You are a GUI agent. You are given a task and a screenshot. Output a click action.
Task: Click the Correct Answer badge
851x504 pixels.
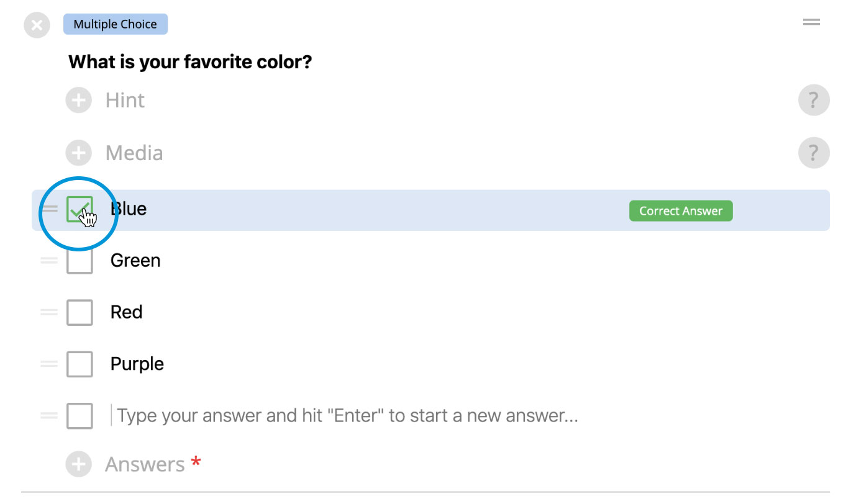coord(681,211)
